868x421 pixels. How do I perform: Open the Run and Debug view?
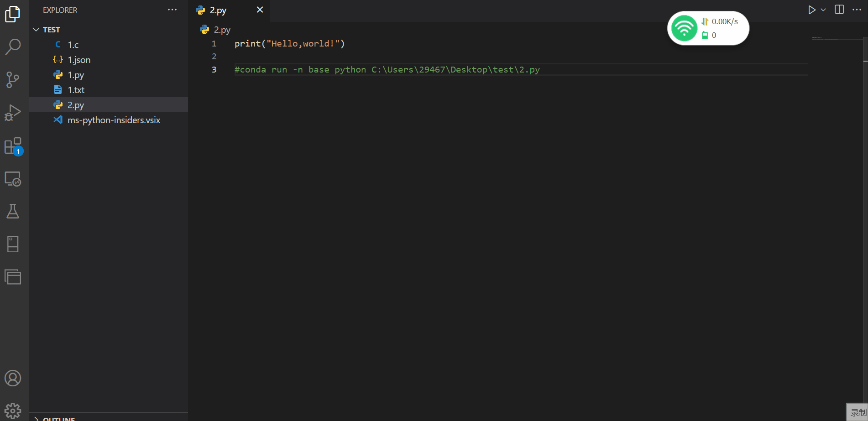13,112
